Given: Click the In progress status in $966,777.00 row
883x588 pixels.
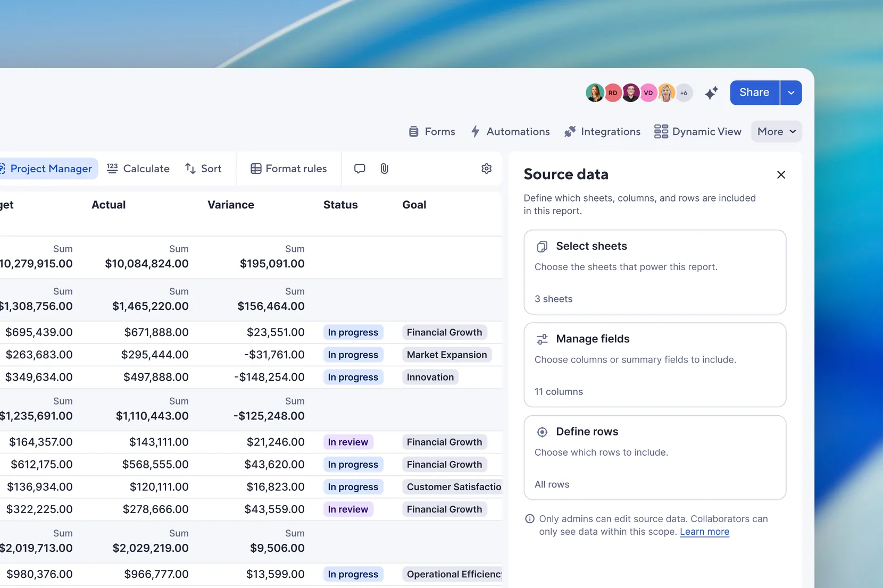Looking at the screenshot, I should tap(353, 574).
